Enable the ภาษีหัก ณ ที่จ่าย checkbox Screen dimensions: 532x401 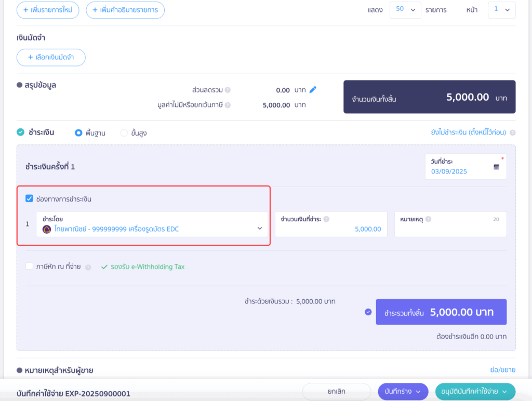(30, 266)
